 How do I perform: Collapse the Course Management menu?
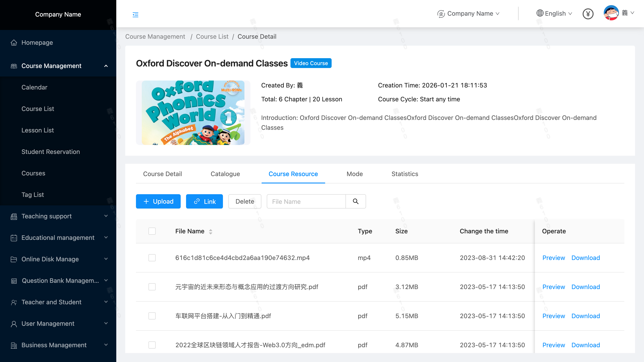coord(106,66)
